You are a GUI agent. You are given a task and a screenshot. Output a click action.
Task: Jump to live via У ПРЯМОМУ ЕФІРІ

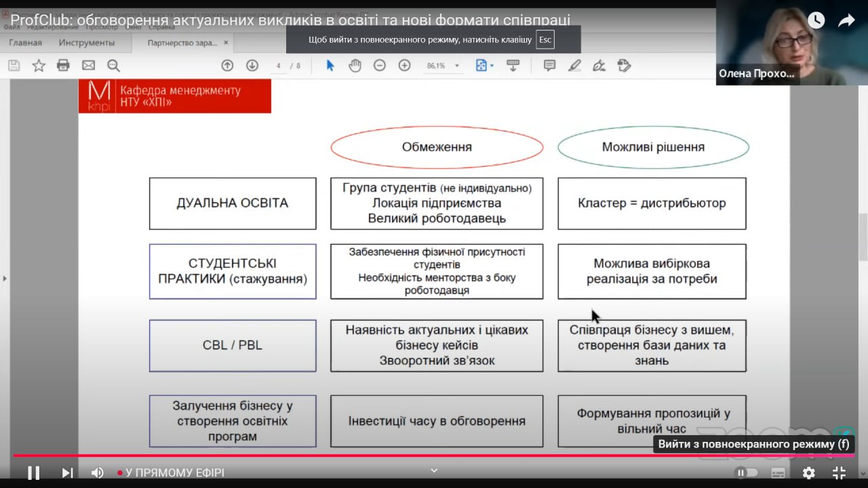coord(170,472)
